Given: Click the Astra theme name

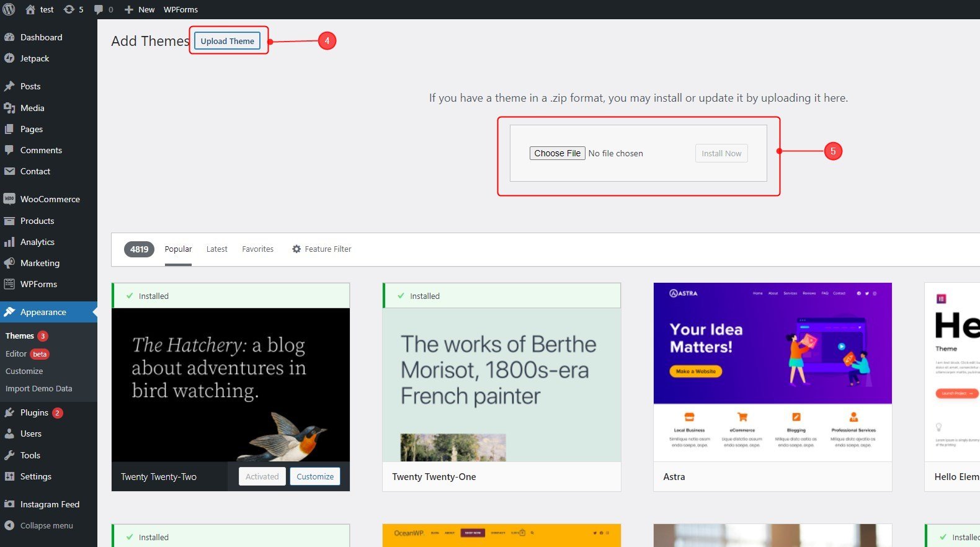Looking at the screenshot, I should coord(674,477).
